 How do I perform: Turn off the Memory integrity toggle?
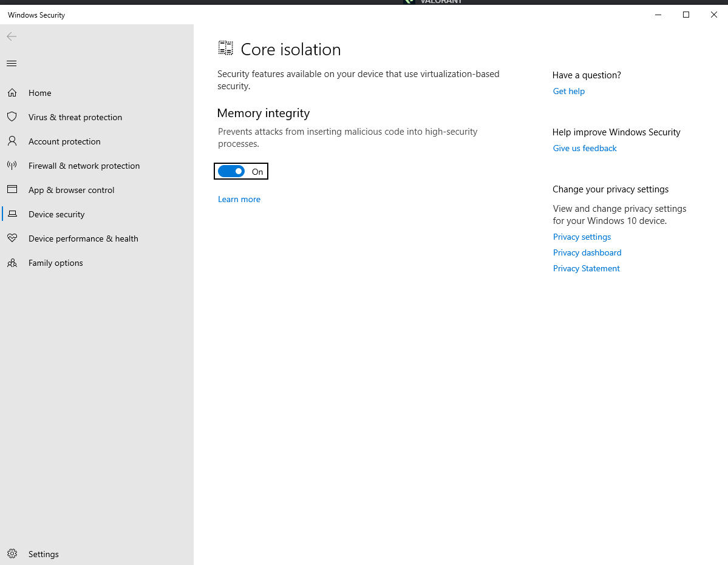tap(231, 172)
